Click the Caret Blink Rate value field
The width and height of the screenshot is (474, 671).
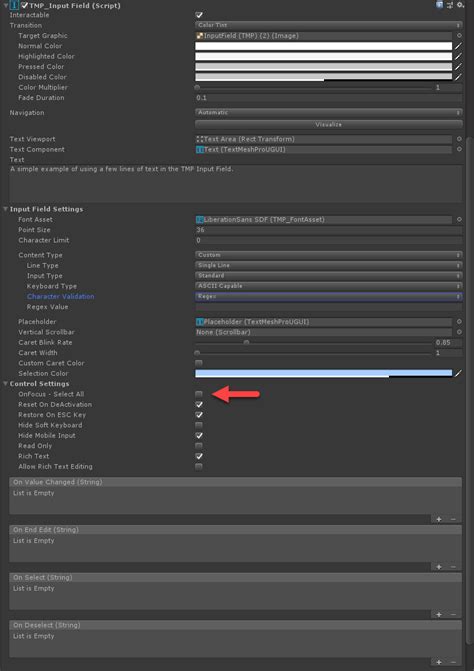coord(448,342)
